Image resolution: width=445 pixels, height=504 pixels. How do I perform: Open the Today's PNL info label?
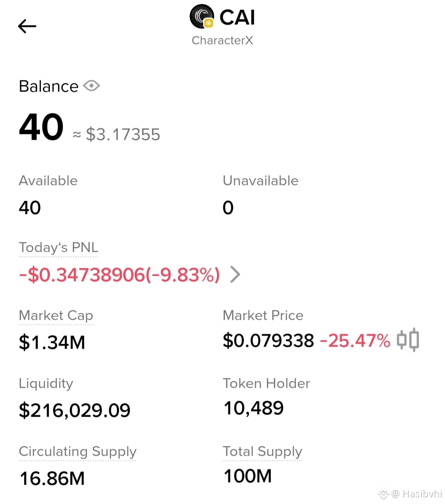pos(59,247)
